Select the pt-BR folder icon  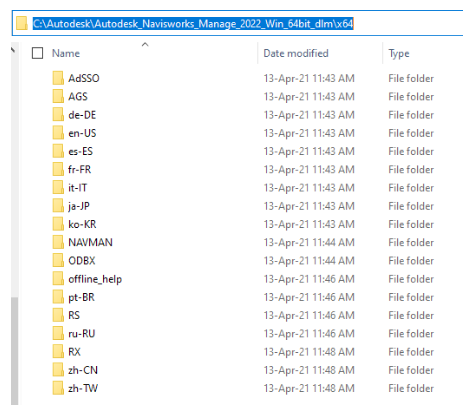click(58, 297)
